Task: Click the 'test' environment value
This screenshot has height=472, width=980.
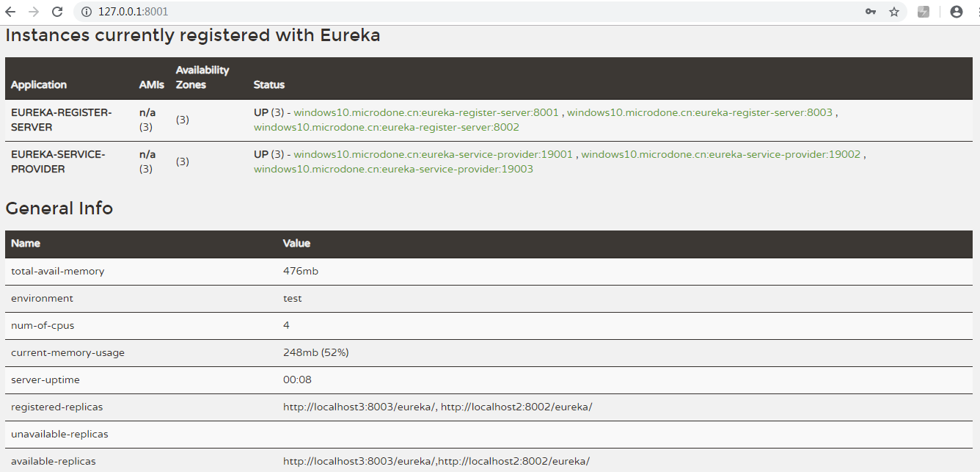Action: [x=293, y=298]
